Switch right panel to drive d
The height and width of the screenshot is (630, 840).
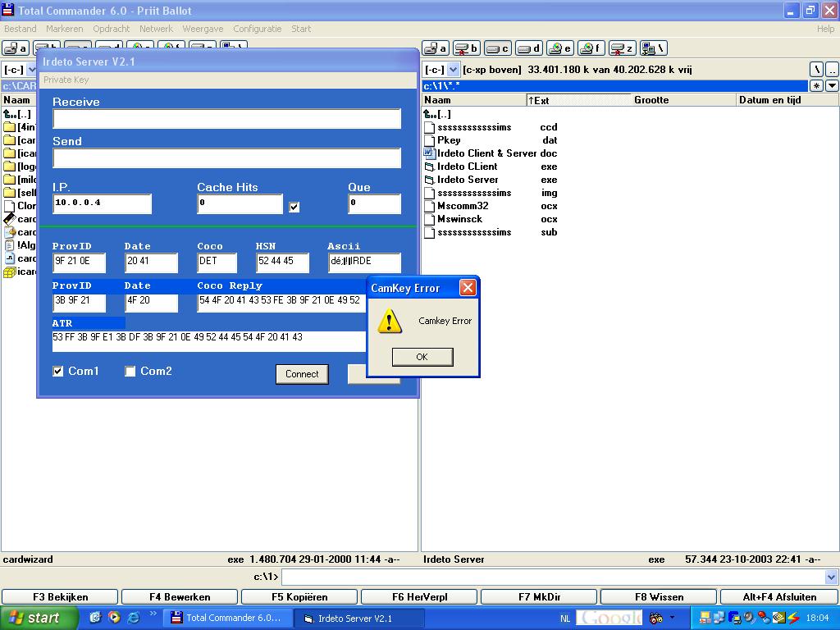point(528,48)
